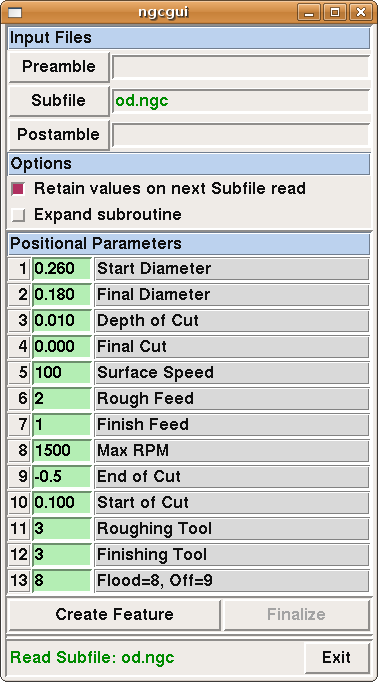
Task: Click the Postamble file button
Action: point(59,135)
